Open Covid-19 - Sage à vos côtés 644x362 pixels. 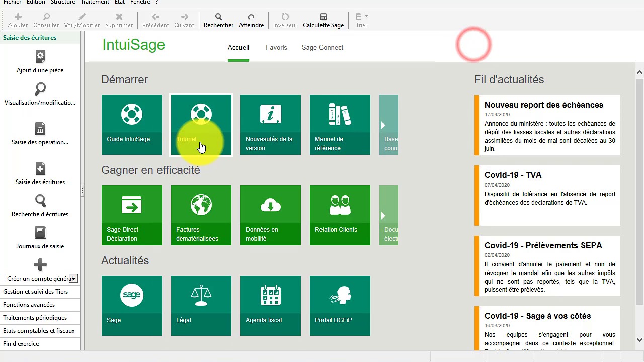[x=547, y=328]
